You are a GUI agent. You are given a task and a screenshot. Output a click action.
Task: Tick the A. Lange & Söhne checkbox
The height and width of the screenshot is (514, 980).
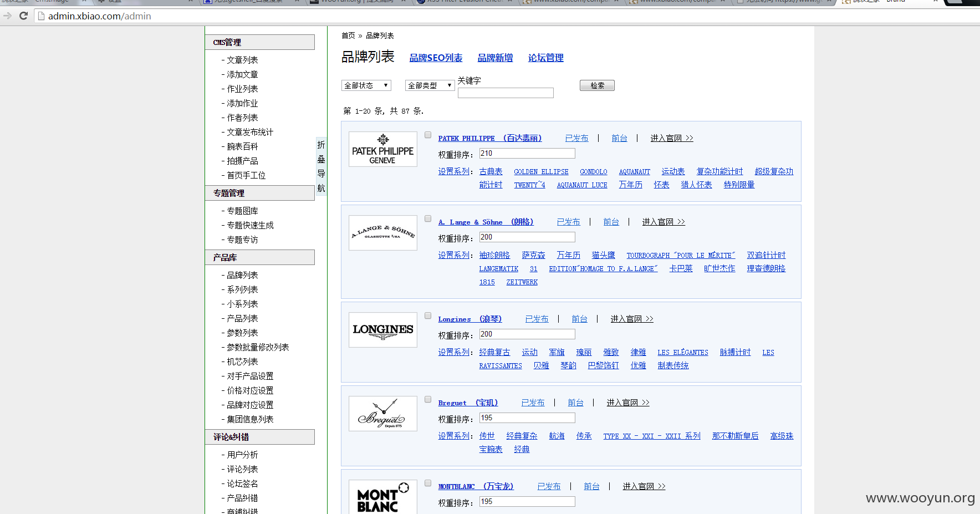[x=428, y=218]
